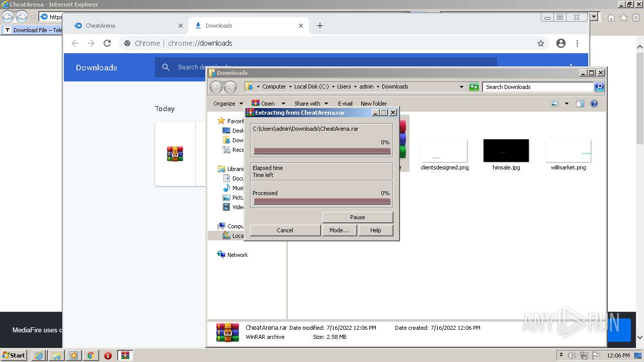Open WinRAR taskbar button
Screen dimensions: 644x362
pos(125,355)
